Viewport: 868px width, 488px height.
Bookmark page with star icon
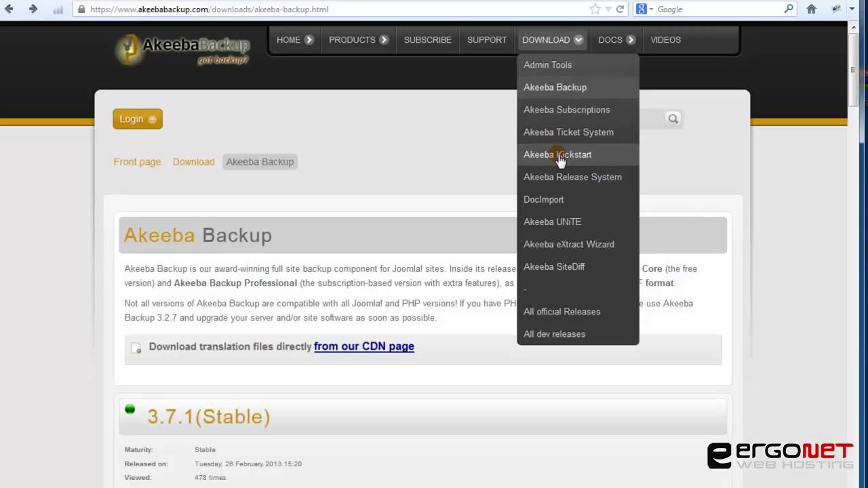595,9
